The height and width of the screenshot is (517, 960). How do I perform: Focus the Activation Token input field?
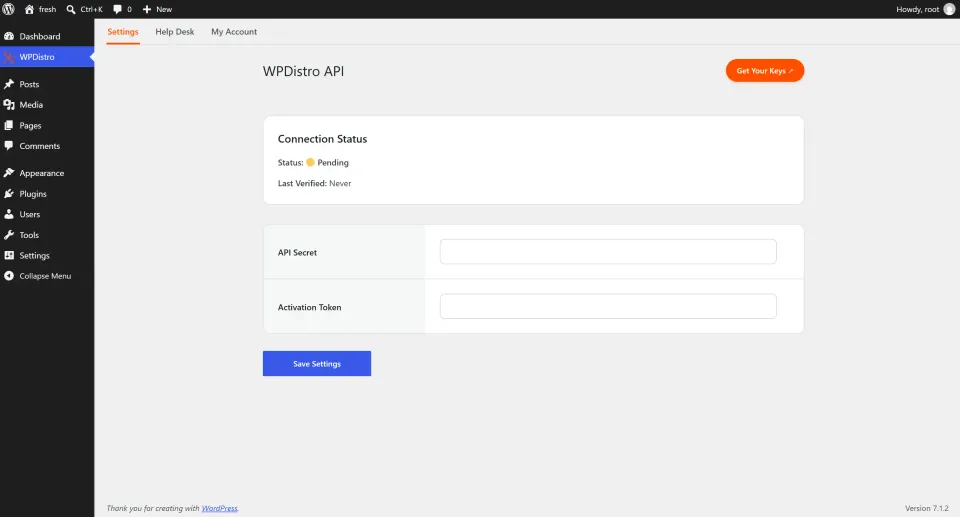tap(608, 306)
